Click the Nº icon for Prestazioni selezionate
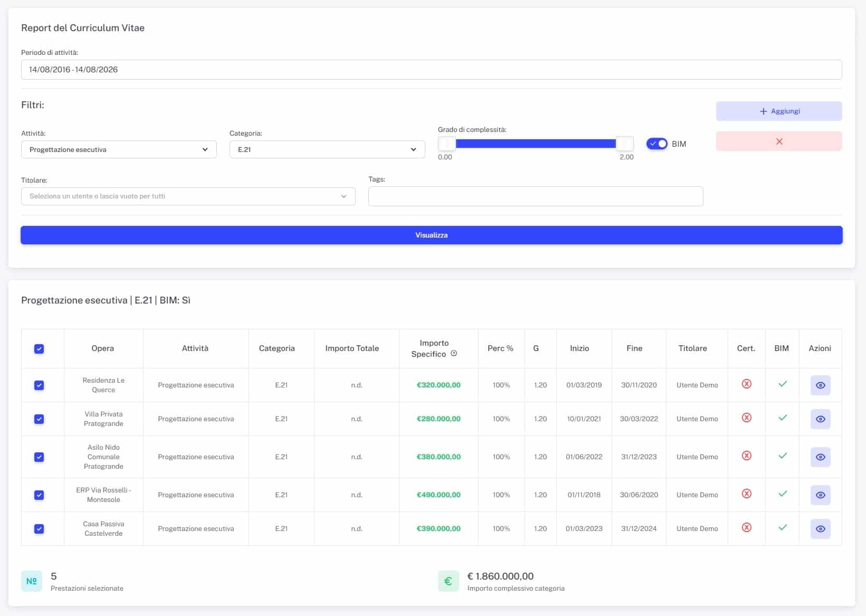Viewport: 866px width, 616px height. (x=32, y=581)
